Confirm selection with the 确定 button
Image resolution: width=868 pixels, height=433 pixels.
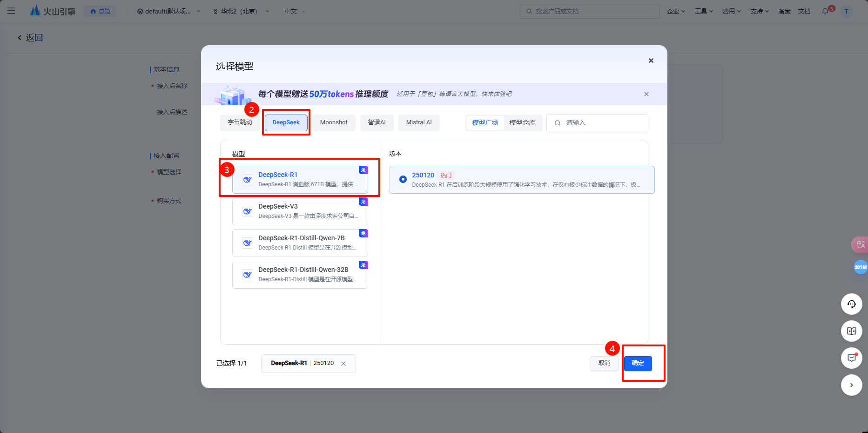pyautogui.click(x=638, y=363)
